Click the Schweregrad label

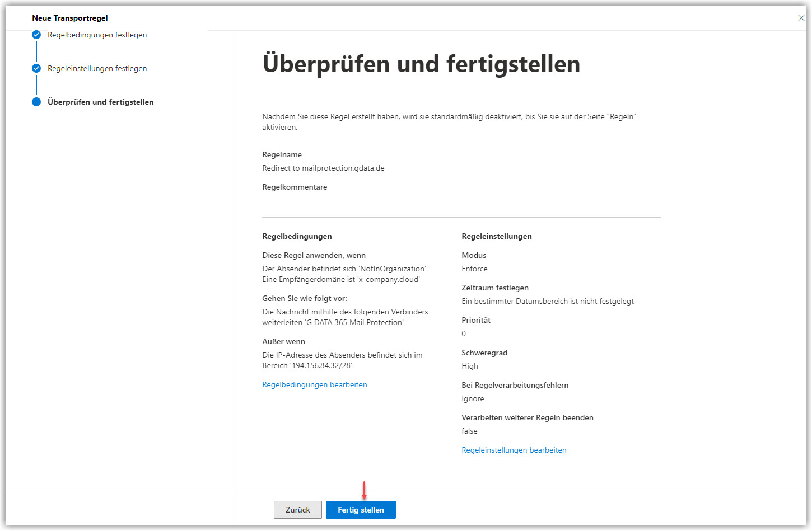tap(484, 353)
